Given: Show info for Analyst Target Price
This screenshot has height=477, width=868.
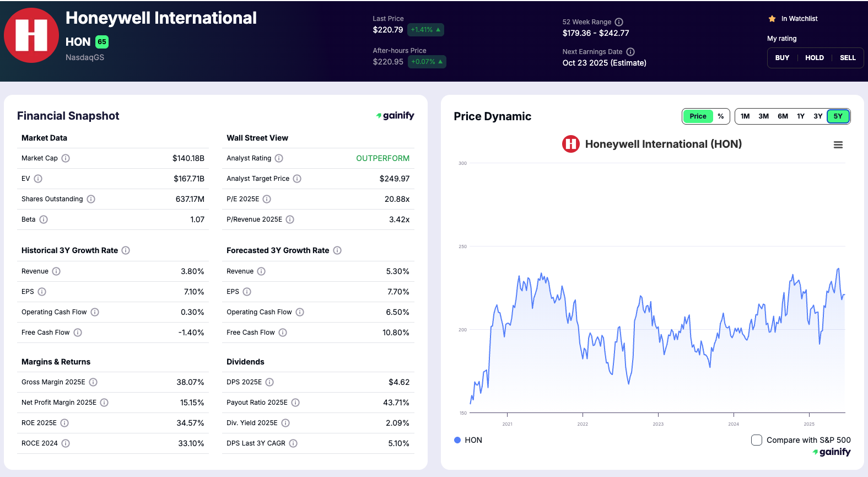Looking at the screenshot, I should click(x=297, y=179).
